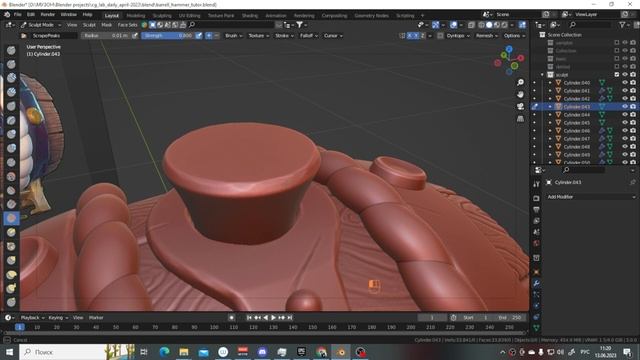
Task: Open Discord from the Windows taskbar
Action: click(x=262, y=352)
